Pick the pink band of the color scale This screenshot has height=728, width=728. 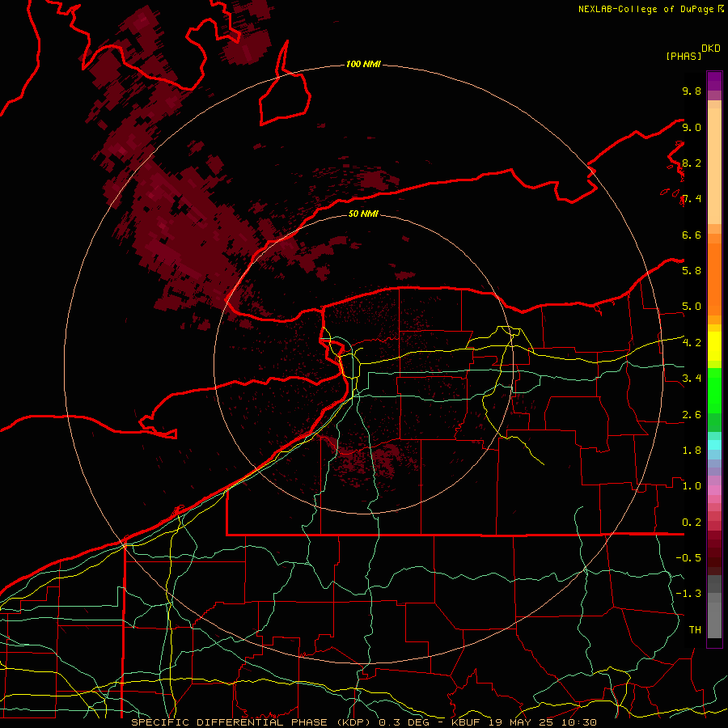point(714,490)
